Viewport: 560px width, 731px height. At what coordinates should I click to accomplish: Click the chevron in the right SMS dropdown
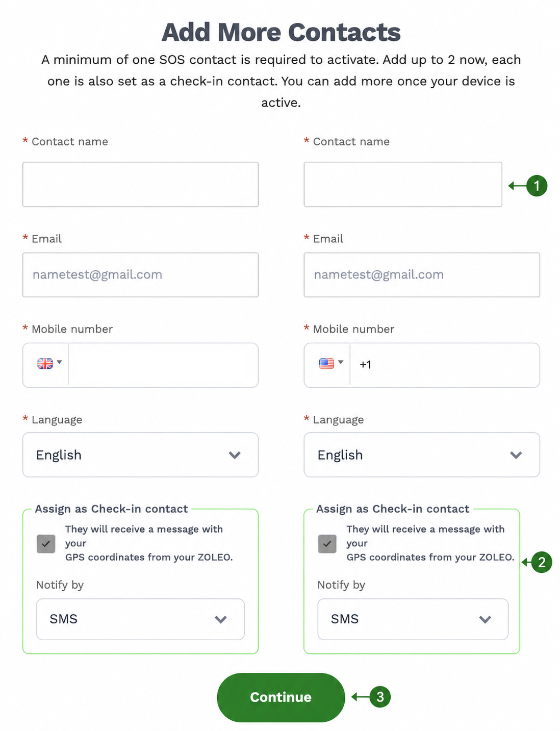(x=485, y=619)
